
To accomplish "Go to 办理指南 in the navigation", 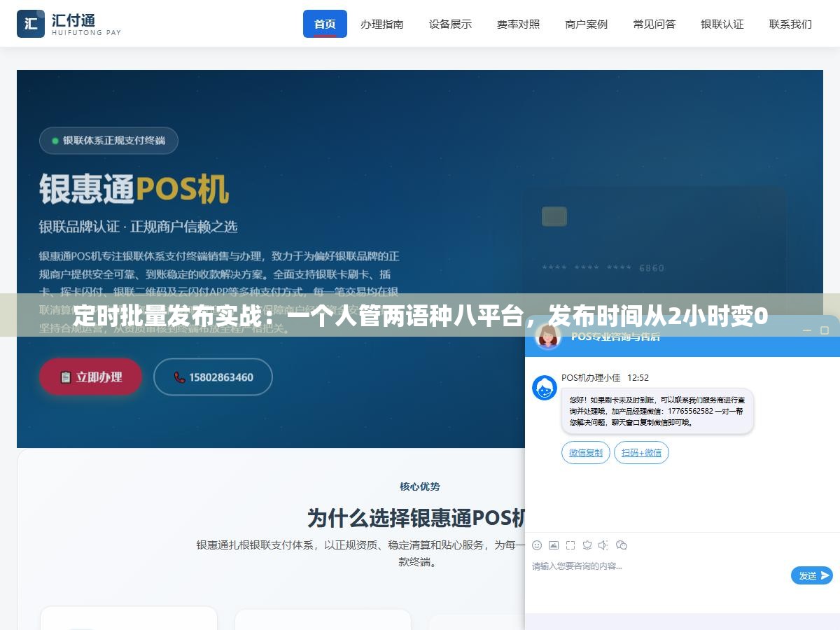I will [x=382, y=24].
